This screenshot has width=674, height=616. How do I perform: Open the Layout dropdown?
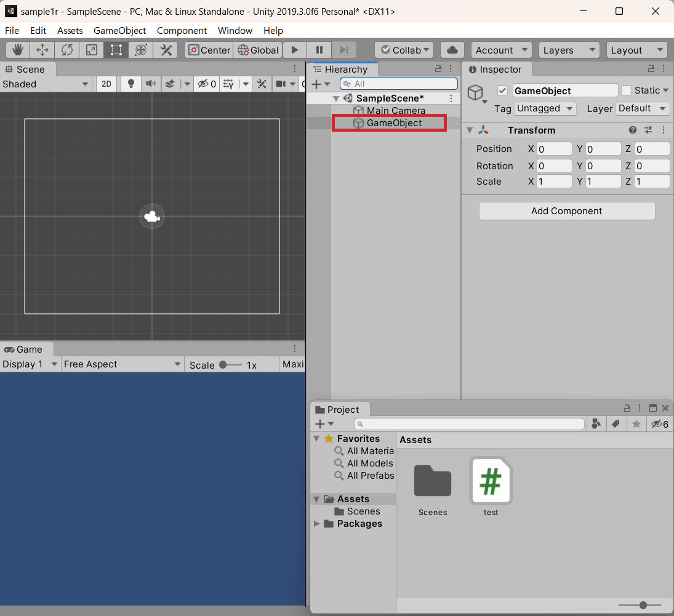(636, 50)
